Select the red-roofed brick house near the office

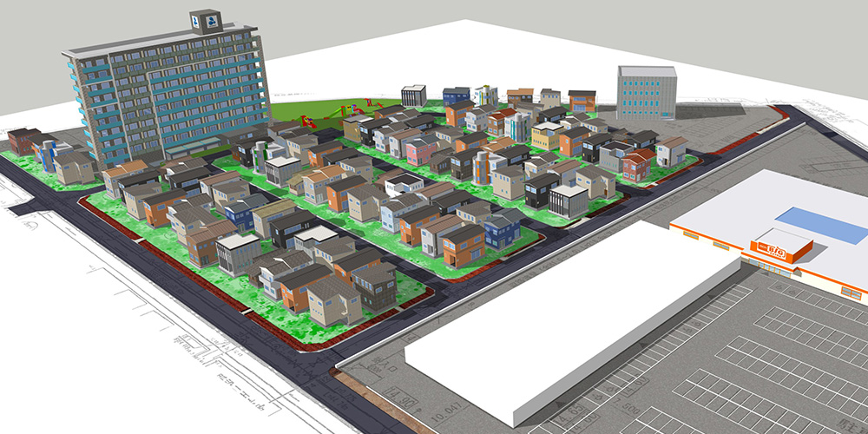pos(637,165)
